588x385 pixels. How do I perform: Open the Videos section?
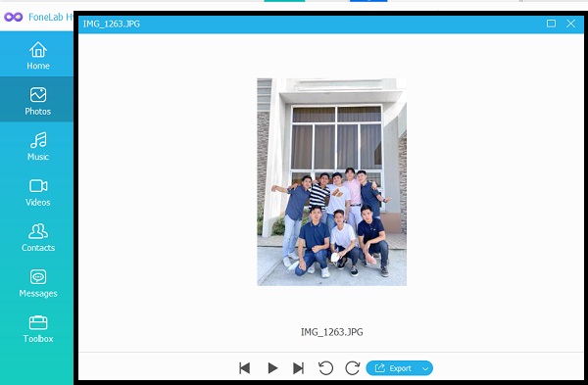click(x=37, y=192)
